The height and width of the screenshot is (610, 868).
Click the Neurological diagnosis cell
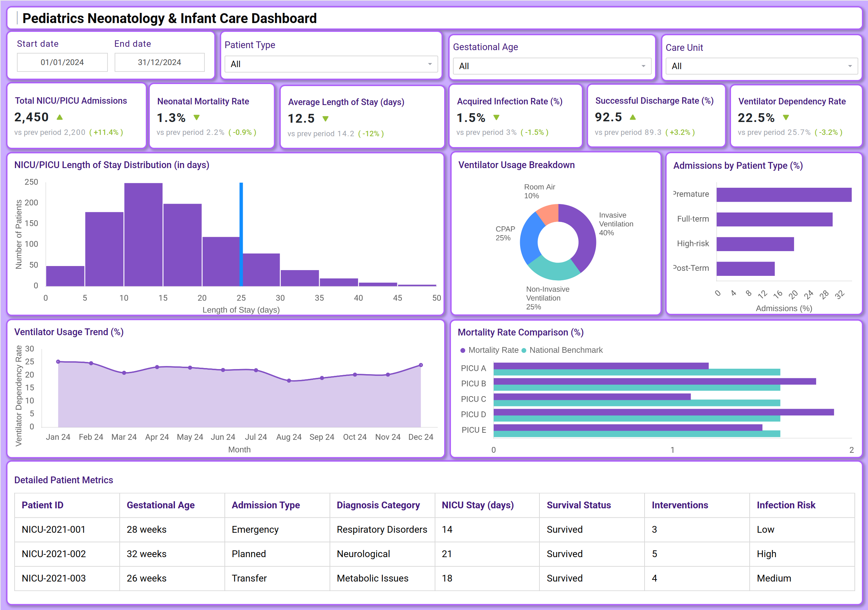click(382, 554)
